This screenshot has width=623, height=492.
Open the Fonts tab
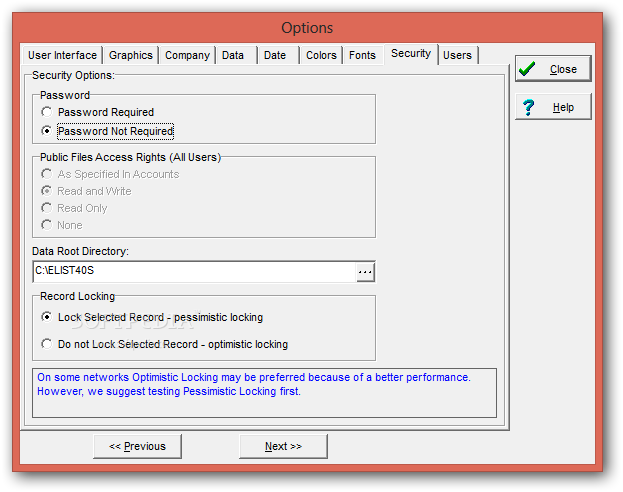(x=362, y=55)
